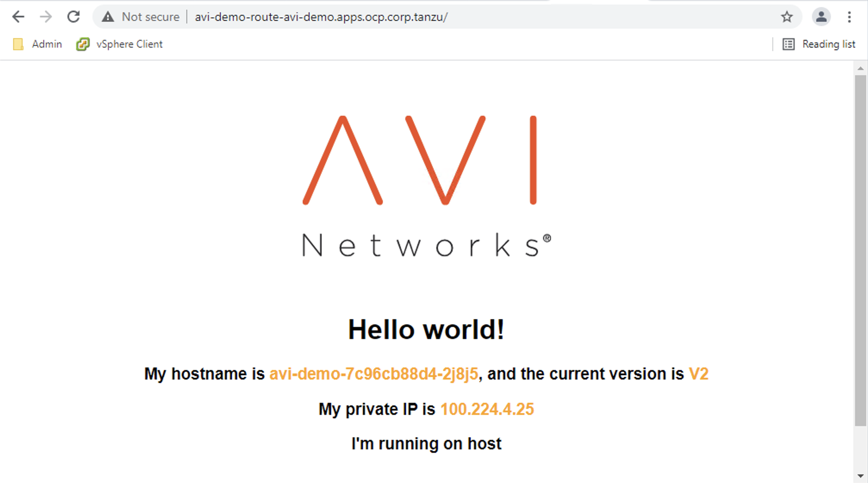Click the address bar URL text
868x483 pixels.
(321, 17)
